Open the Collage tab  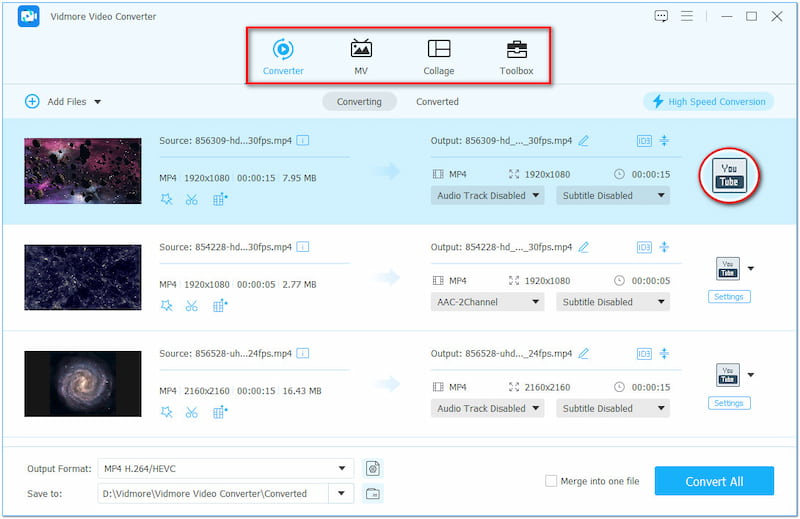[438, 57]
